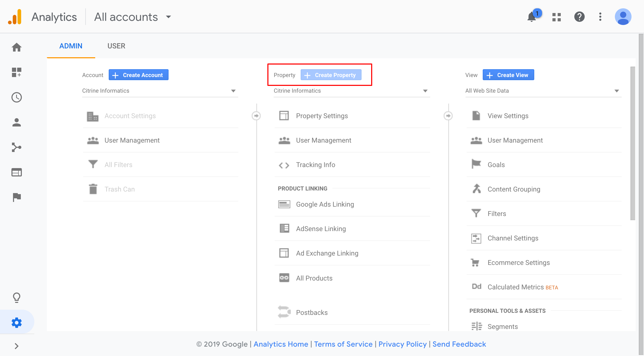
Task: Open Behavior reports in sidebar
Action: (x=17, y=172)
